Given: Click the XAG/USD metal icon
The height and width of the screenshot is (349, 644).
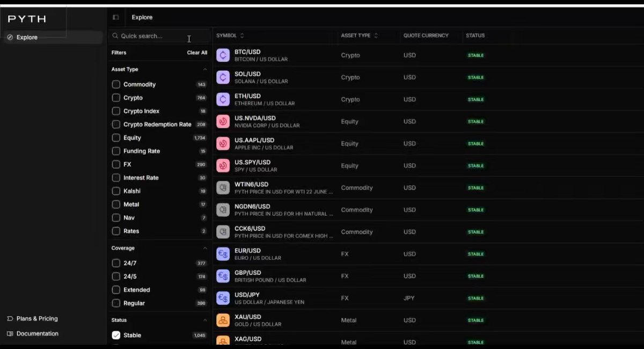Looking at the screenshot, I should tap(223, 341).
